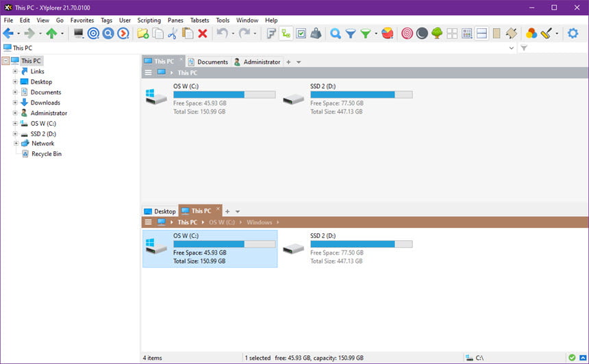The width and height of the screenshot is (589, 364).
Task: Click the blue status bar corner icon
Action: click(x=583, y=358)
